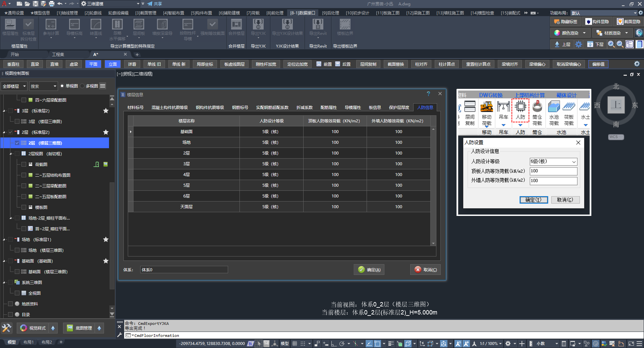Viewport: 644px width, 348px height.
Task: Open the [7]荷载 ribbon menu
Action: tap(253, 13)
